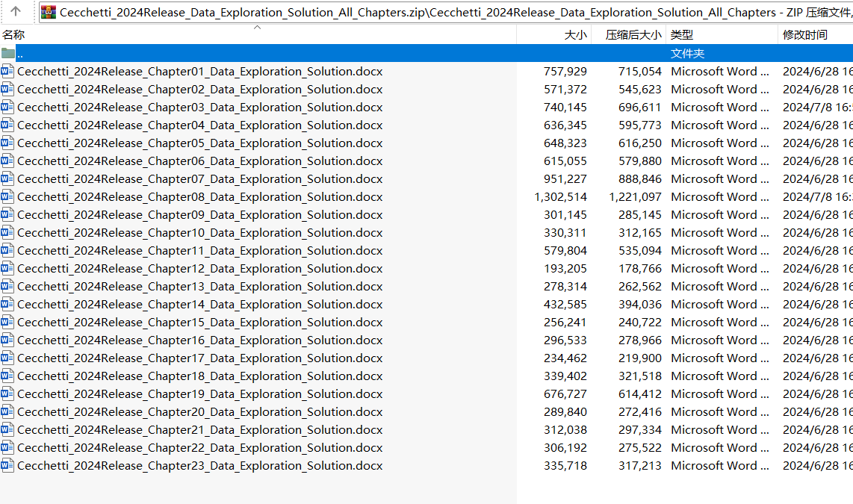Sort by the 大小 column header

(x=553, y=35)
